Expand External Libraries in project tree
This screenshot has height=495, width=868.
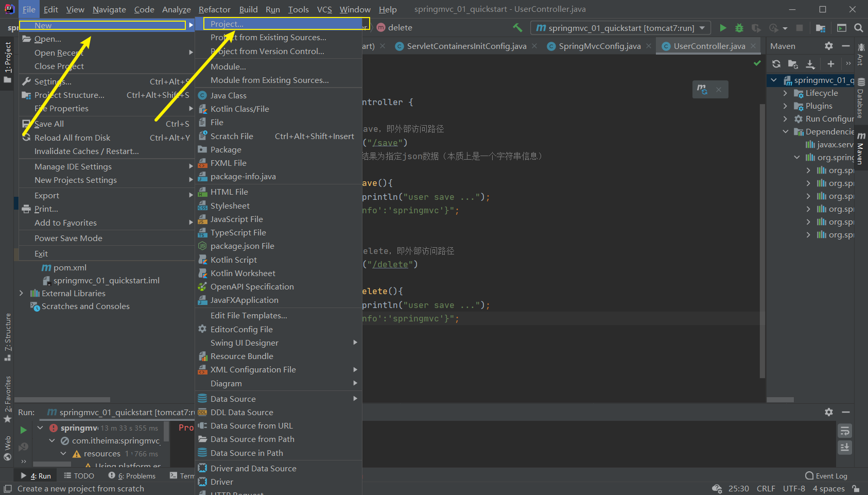21,293
